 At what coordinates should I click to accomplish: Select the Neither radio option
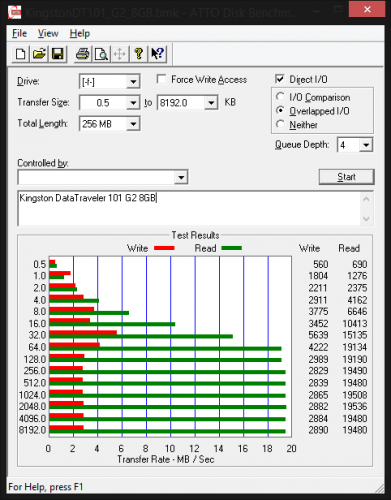pos(280,124)
